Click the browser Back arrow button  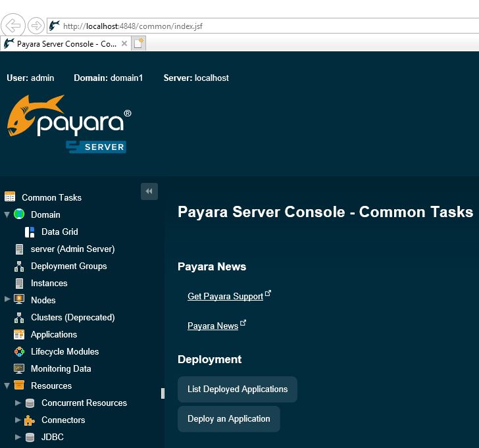click(x=13, y=26)
